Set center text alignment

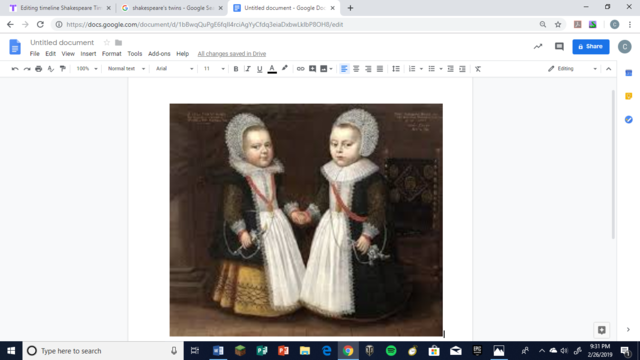[x=356, y=69]
